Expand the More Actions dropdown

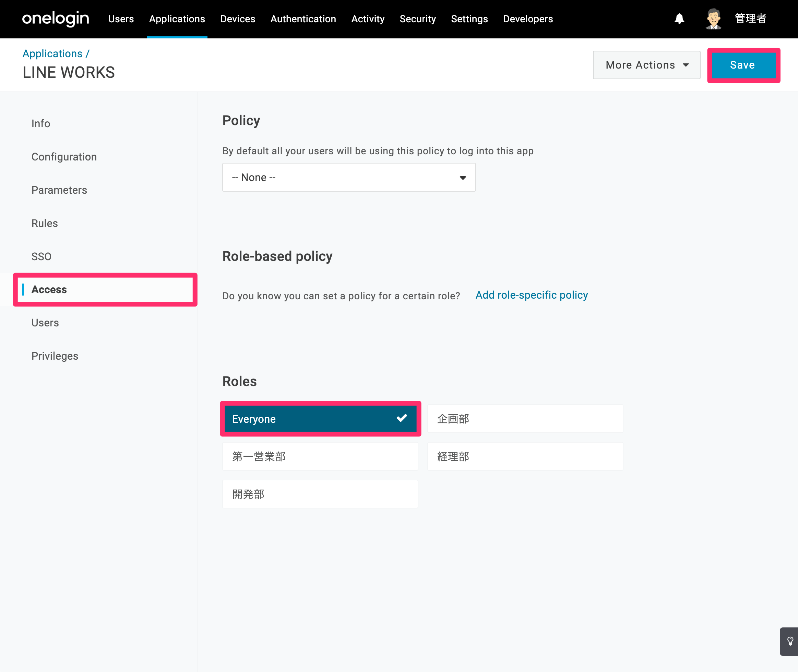[646, 65]
